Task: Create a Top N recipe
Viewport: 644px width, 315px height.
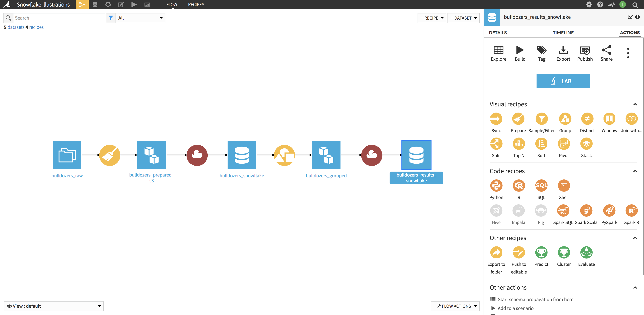Action: coord(519,144)
